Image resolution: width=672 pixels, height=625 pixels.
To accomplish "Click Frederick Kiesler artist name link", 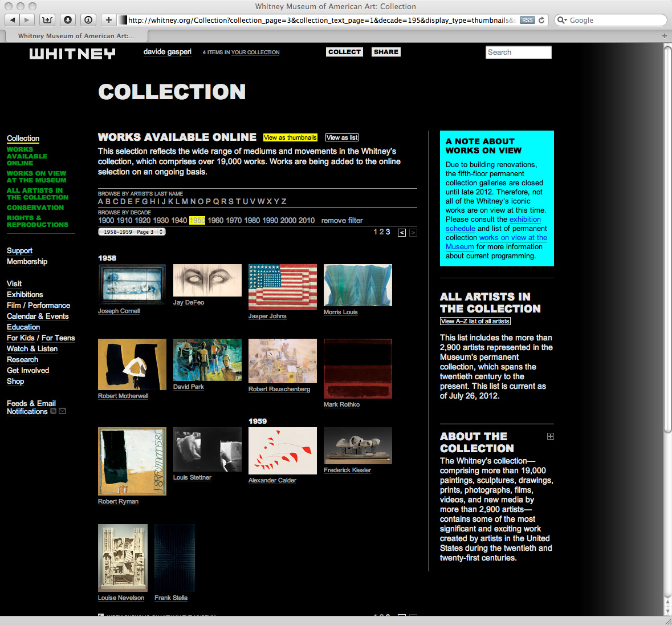I will click(347, 470).
